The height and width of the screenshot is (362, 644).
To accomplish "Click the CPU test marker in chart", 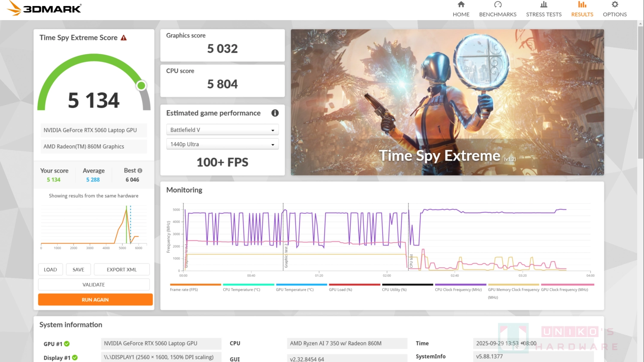I will (x=411, y=261).
